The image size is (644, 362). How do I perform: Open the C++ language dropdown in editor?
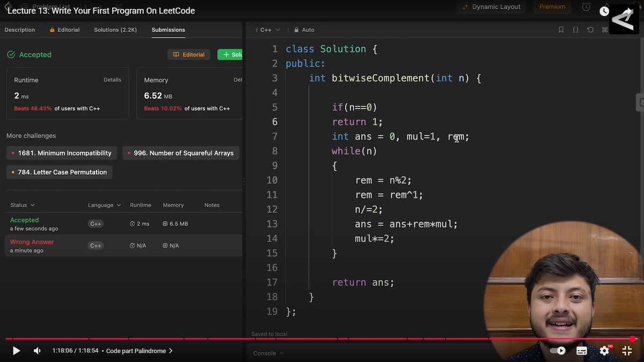click(268, 30)
